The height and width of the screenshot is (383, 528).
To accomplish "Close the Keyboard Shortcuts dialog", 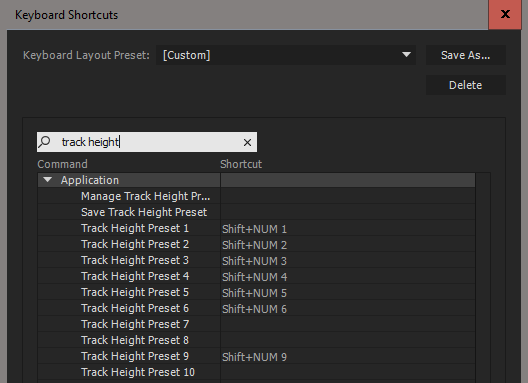I will tap(505, 14).
